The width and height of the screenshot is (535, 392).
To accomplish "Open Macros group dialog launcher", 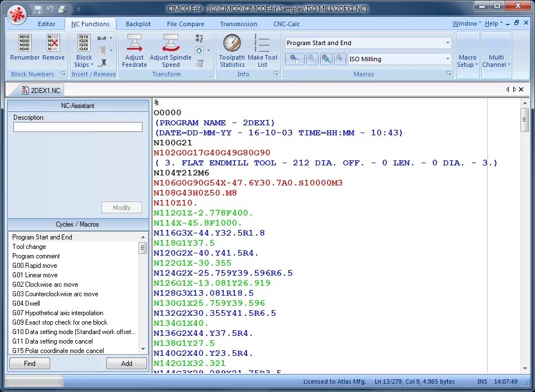I will (449, 73).
